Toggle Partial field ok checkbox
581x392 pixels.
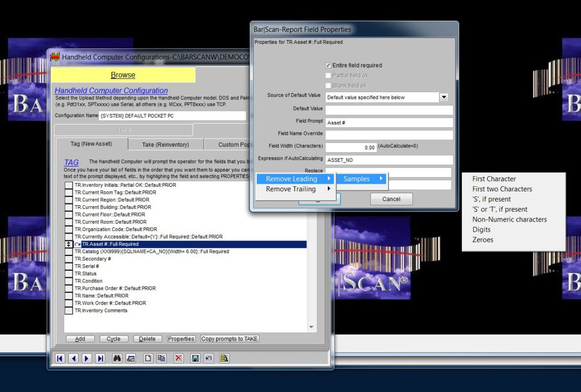click(328, 75)
